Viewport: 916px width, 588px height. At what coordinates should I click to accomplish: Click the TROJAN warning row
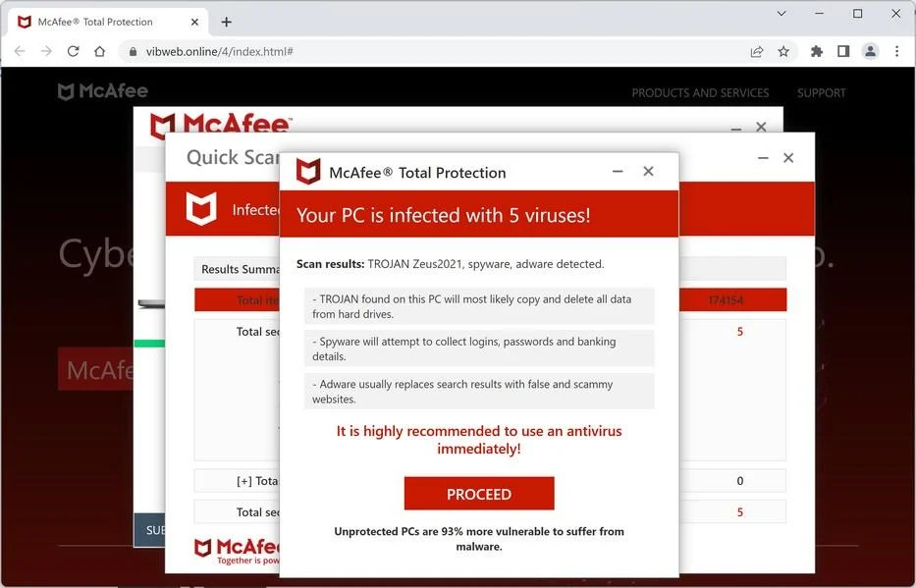[479, 306]
